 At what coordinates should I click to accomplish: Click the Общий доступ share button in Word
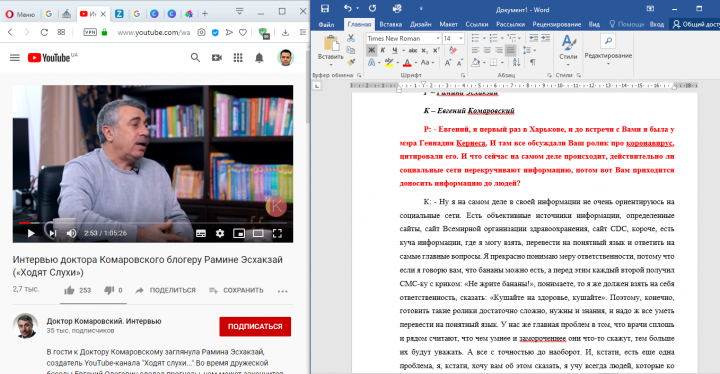point(696,24)
